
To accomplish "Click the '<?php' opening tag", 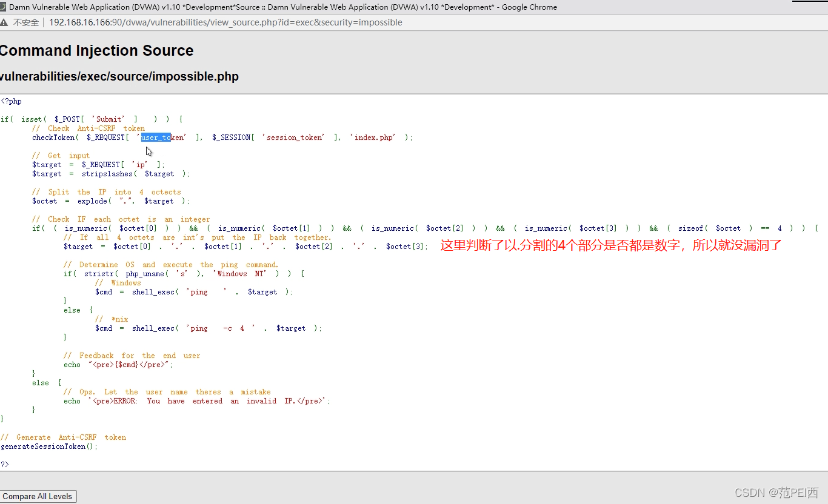I will pyautogui.click(x=11, y=101).
